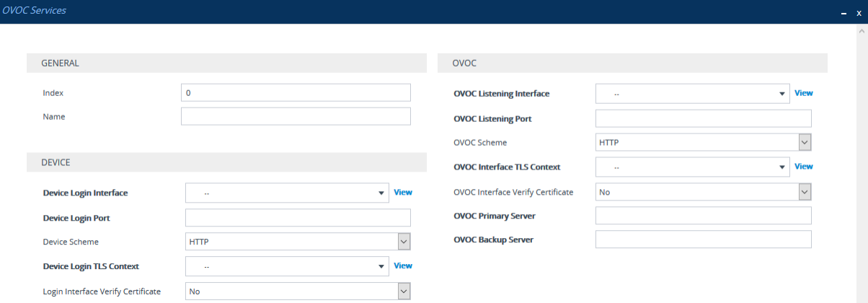Close the OVOC Services dialog
Screen dimensions: 868x303
tap(859, 13)
